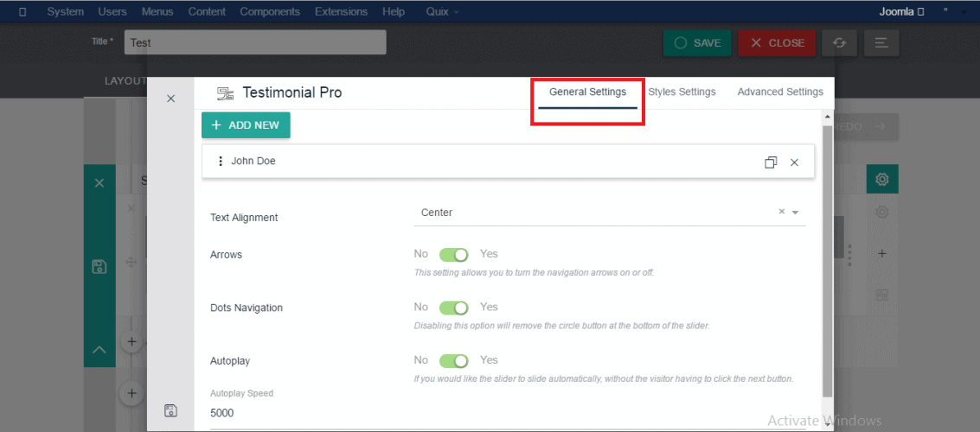Click the SAVE button
The height and width of the screenshot is (432, 980).
(x=697, y=43)
